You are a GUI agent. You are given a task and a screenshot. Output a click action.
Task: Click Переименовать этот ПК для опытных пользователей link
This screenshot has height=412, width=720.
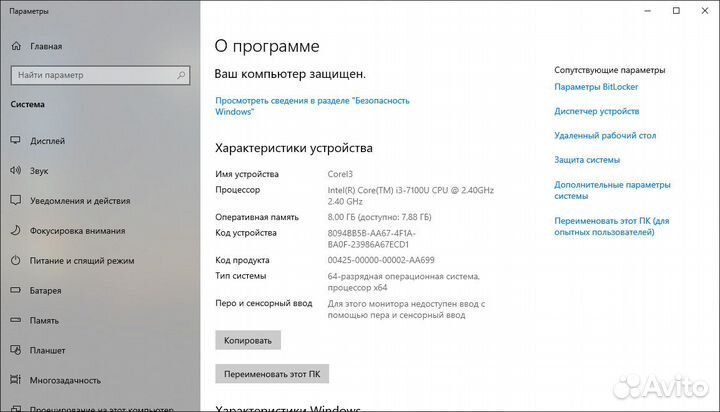point(612,226)
